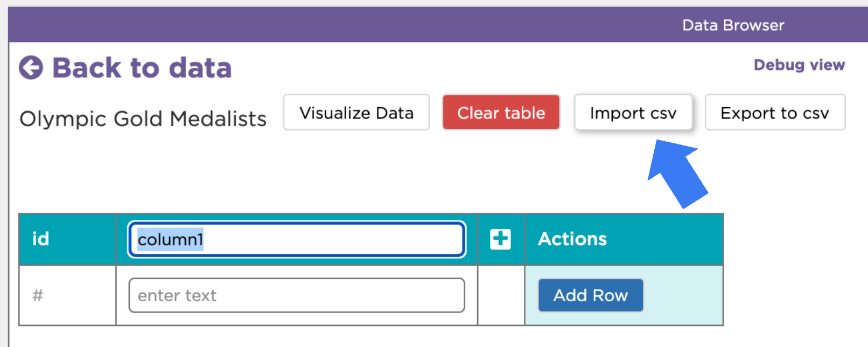Click the Visualize Data button
Image resolution: width=868 pixels, height=347 pixels.
click(x=356, y=113)
